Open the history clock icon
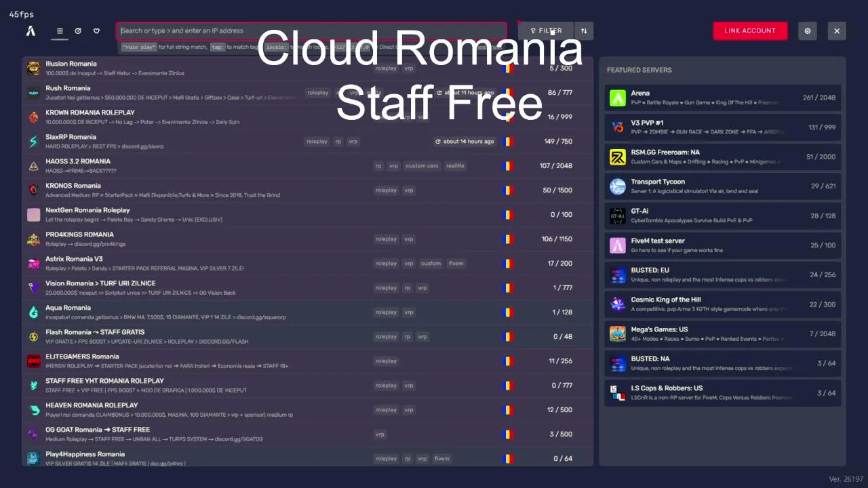Image resolution: width=868 pixels, height=488 pixels. pos(78,30)
